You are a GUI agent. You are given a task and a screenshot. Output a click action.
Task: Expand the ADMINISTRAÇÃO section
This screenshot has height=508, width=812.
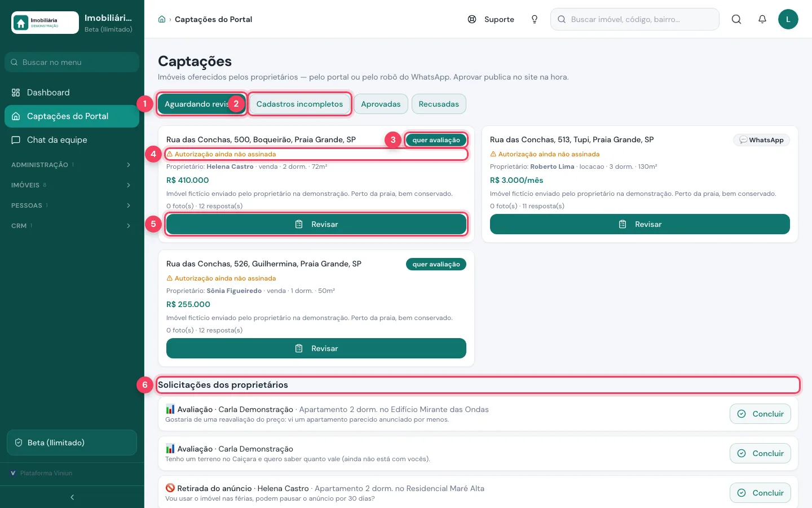coord(72,165)
